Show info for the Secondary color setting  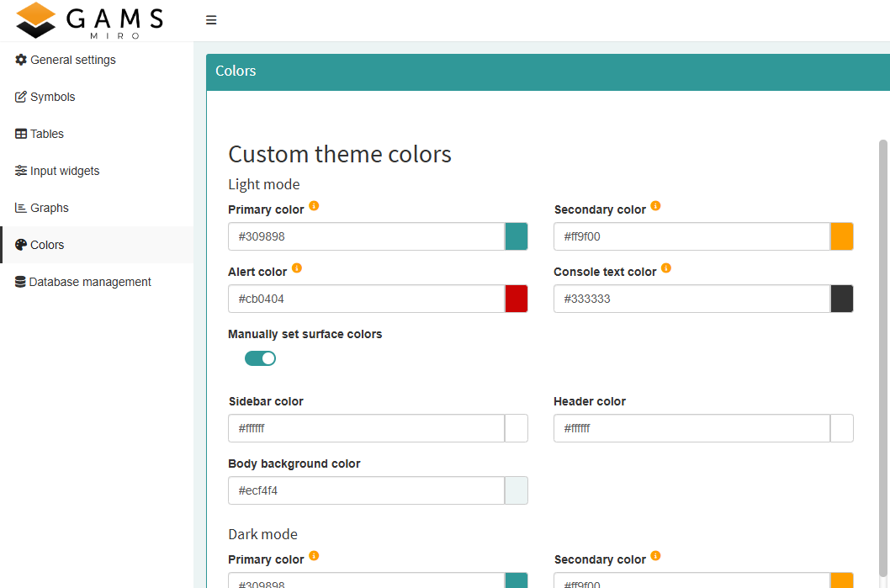tap(656, 205)
